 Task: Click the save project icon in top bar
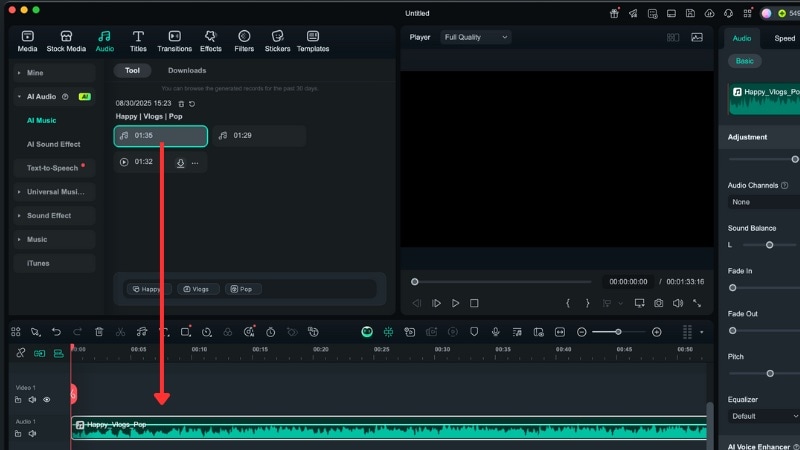pyautogui.click(x=690, y=13)
